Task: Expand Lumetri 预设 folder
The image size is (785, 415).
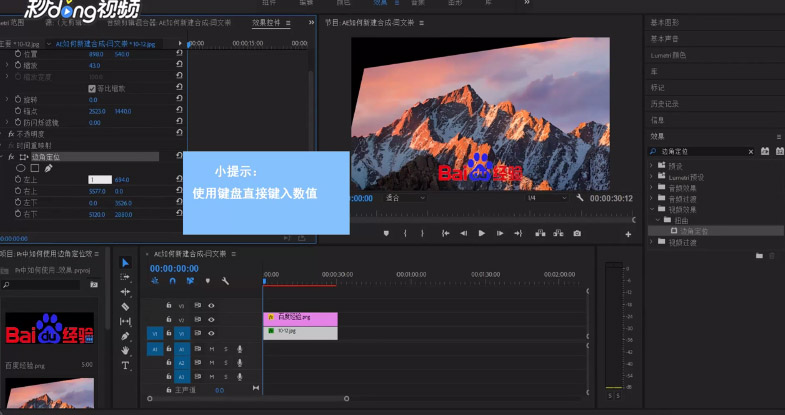Action: coord(651,177)
